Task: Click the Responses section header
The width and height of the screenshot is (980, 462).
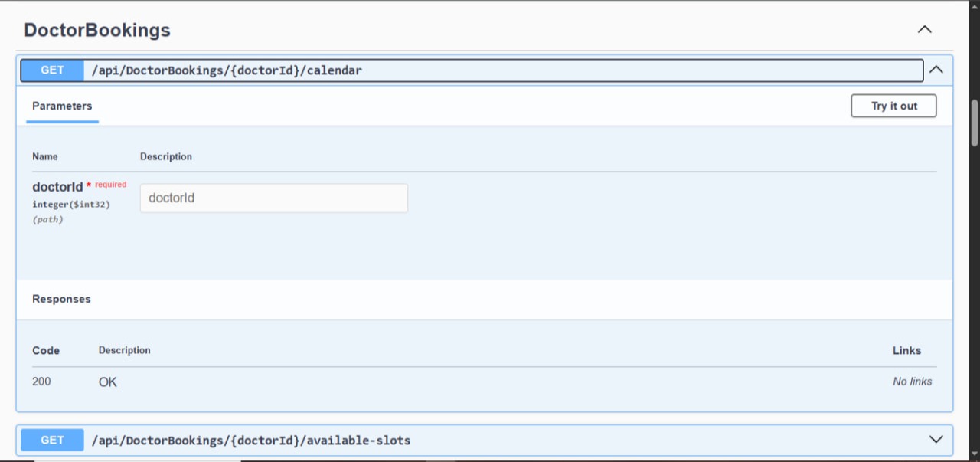Action: coord(60,299)
